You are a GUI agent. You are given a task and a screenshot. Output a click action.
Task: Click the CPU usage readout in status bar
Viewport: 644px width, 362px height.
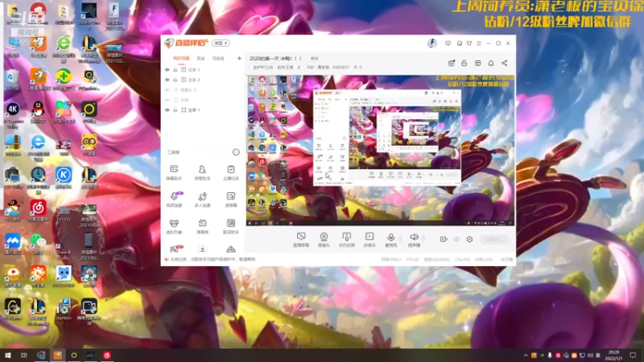(462, 260)
